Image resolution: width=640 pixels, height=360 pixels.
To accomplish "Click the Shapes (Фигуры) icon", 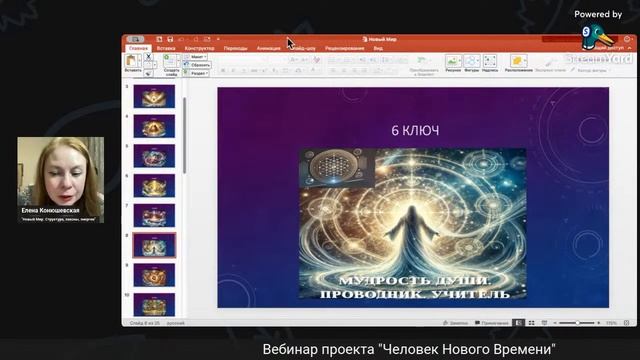I will point(471,61).
